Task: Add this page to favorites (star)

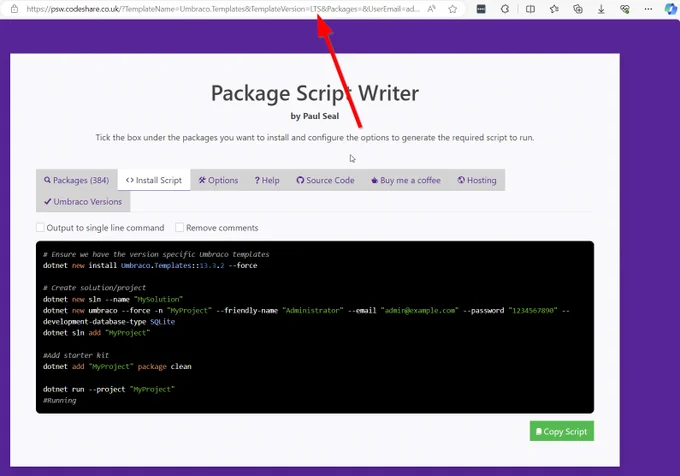Action: (452, 9)
